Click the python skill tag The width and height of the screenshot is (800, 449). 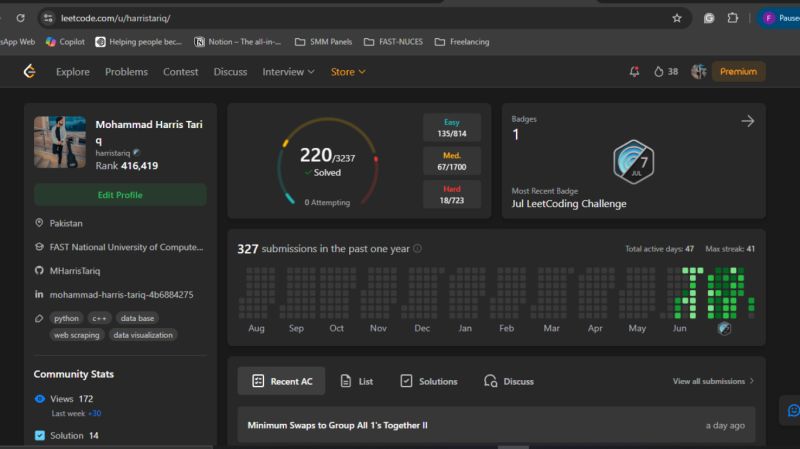coord(66,318)
